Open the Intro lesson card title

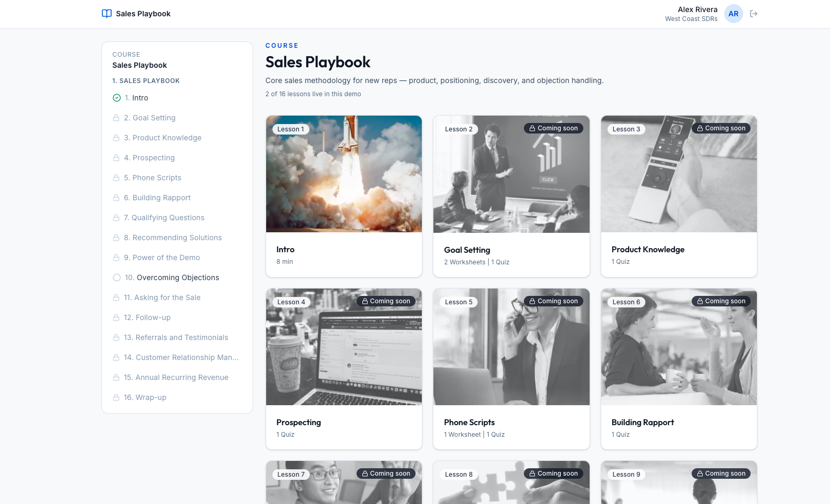pos(286,250)
